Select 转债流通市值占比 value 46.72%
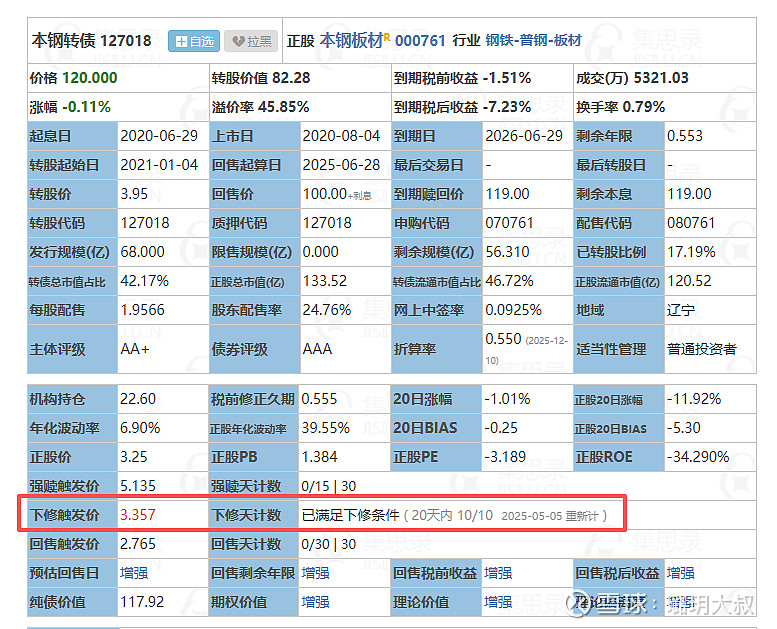777x629 pixels. tap(509, 281)
